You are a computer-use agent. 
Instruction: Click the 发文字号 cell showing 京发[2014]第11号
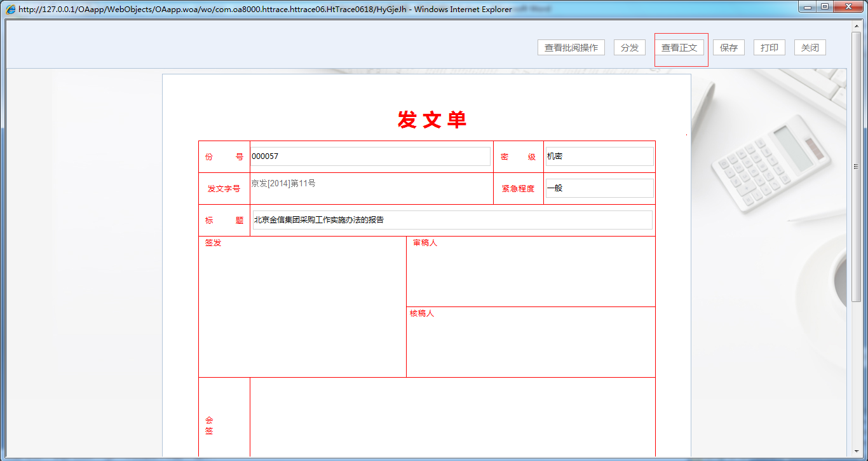coord(372,188)
